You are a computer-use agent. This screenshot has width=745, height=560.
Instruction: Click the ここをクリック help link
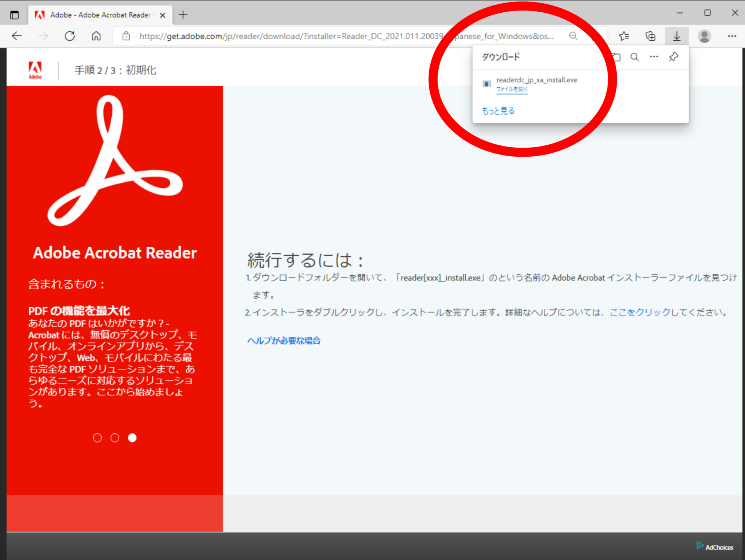coord(639,312)
